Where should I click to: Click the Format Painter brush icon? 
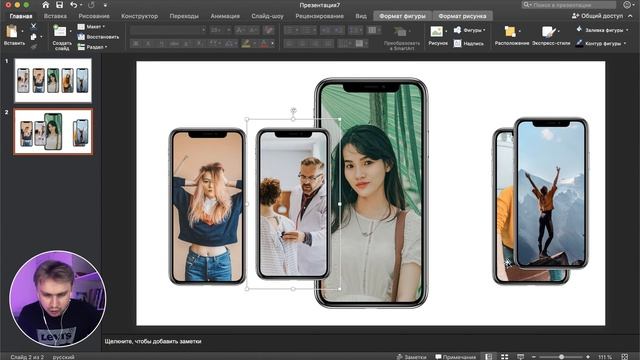tap(33, 47)
